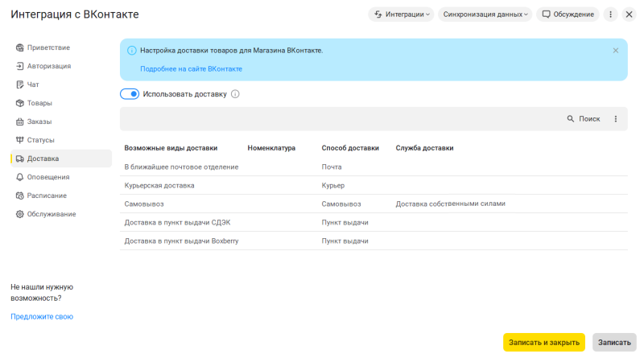Click the magnifier Поиск search icon
The width and height of the screenshot is (644, 358).
pyautogui.click(x=571, y=119)
